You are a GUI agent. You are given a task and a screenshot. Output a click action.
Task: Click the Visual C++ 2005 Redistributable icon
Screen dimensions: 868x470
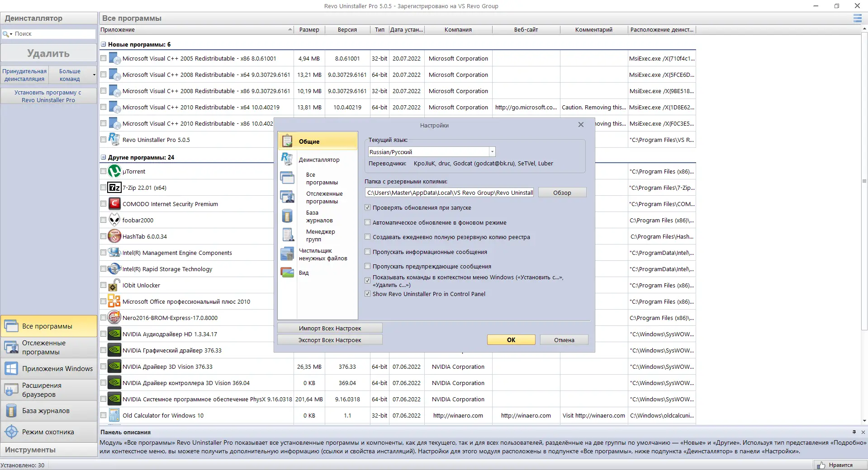coord(114,58)
